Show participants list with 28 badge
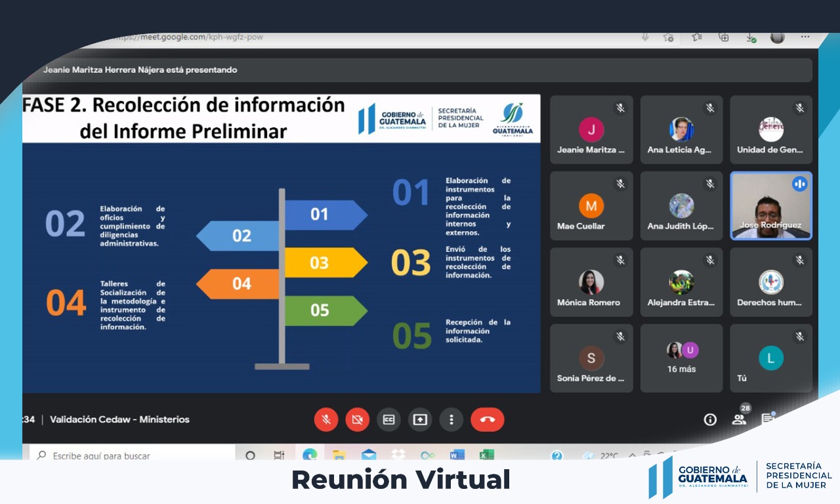 [740, 419]
